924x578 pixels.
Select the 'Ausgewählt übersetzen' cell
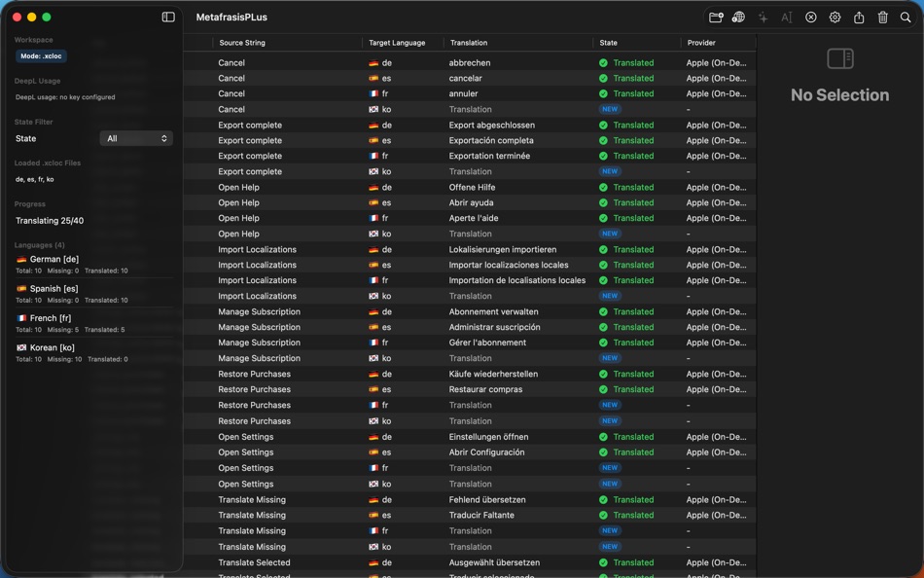494,562
